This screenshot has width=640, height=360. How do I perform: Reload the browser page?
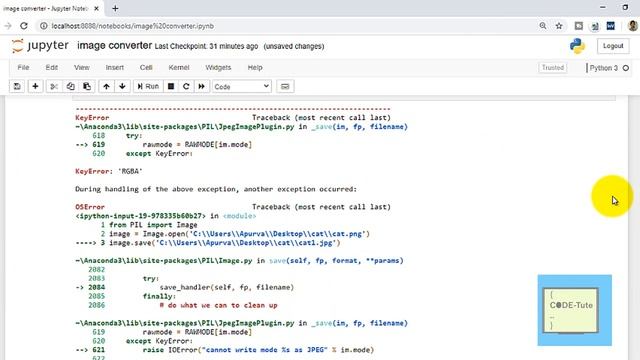24,26
